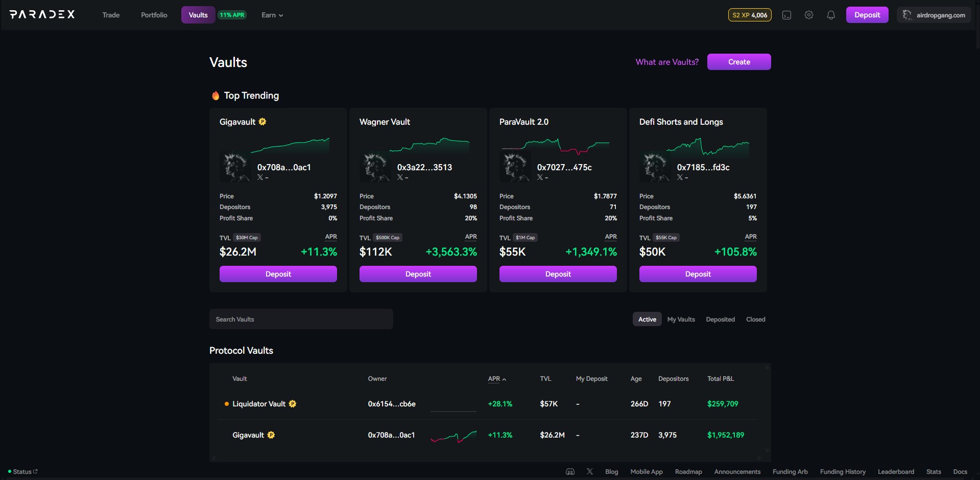980x480 pixels.
Task: Open the Trade tab
Action: click(111, 15)
